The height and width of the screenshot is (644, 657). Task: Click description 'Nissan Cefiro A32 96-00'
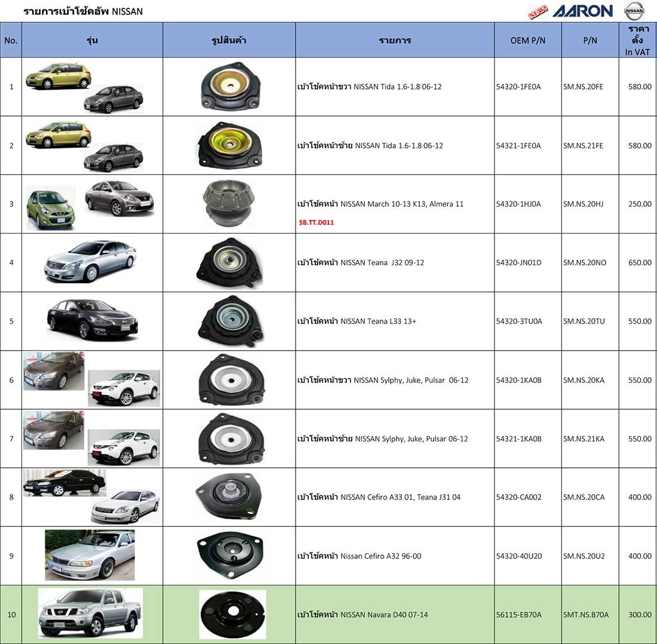(381, 556)
